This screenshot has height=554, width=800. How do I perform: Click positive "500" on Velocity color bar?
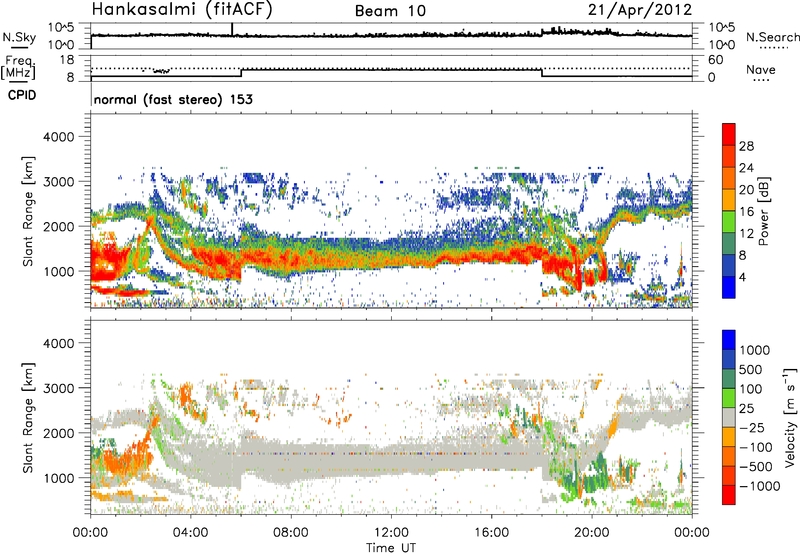pyautogui.click(x=751, y=369)
